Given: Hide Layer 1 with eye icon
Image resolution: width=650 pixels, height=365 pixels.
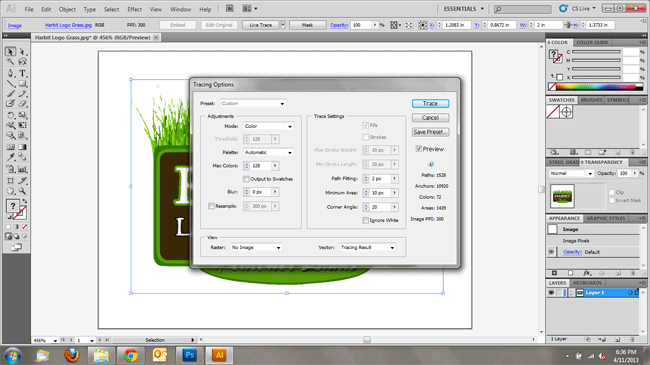Looking at the screenshot, I should [551, 292].
